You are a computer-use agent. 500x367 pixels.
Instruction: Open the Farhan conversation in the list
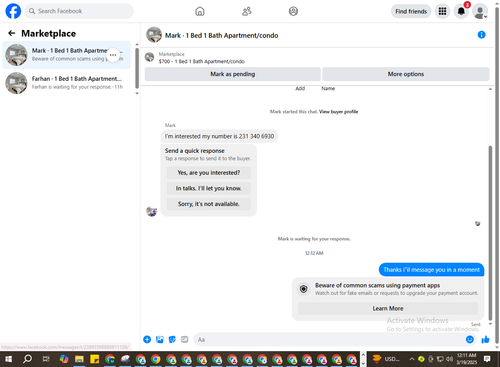(67, 83)
